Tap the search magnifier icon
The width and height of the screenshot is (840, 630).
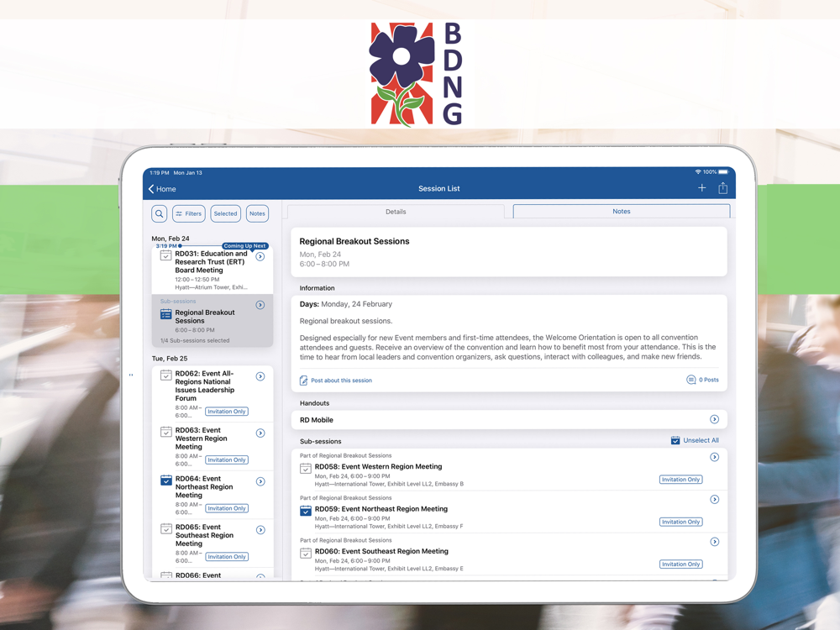click(x=159, y=213)
